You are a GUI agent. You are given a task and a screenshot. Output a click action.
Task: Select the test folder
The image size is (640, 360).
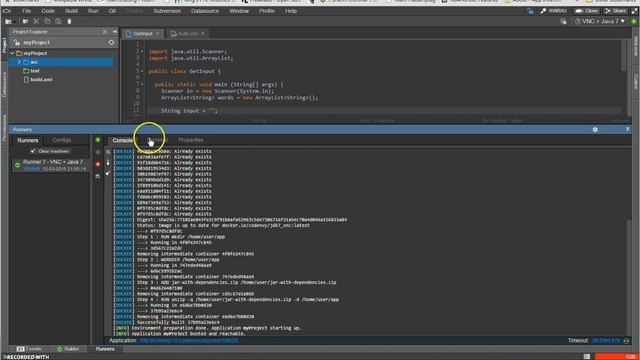point(35,71)
